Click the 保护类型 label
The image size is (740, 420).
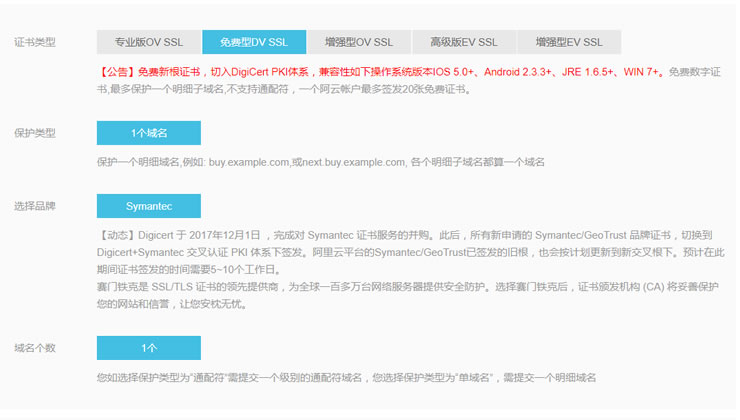[x=35, y=133]
